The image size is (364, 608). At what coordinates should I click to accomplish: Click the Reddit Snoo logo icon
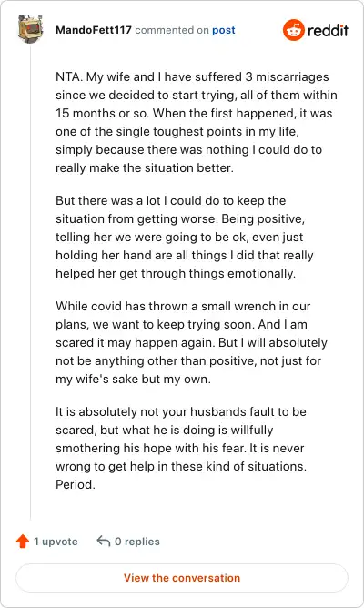click(293, 30)
